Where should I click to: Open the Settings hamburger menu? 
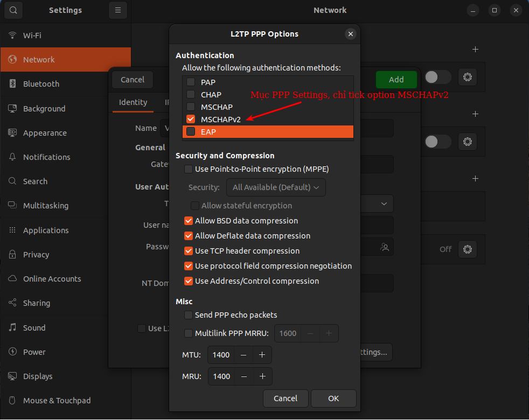point(118,10)
